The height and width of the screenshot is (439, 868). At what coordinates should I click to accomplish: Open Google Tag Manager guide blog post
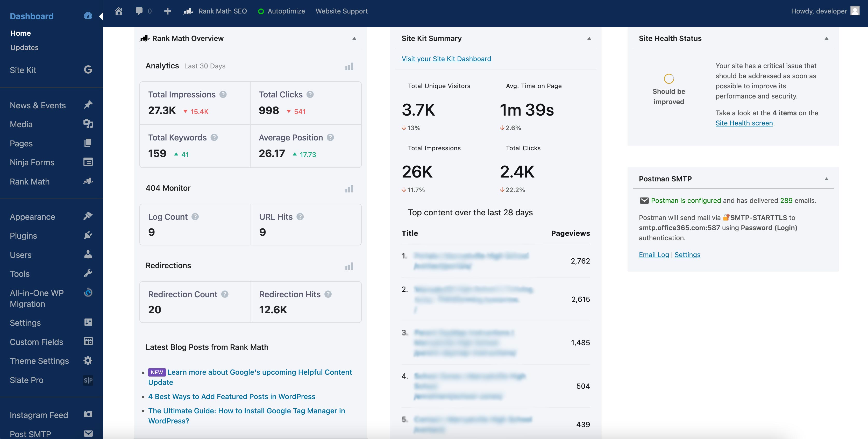click(247, 416)
